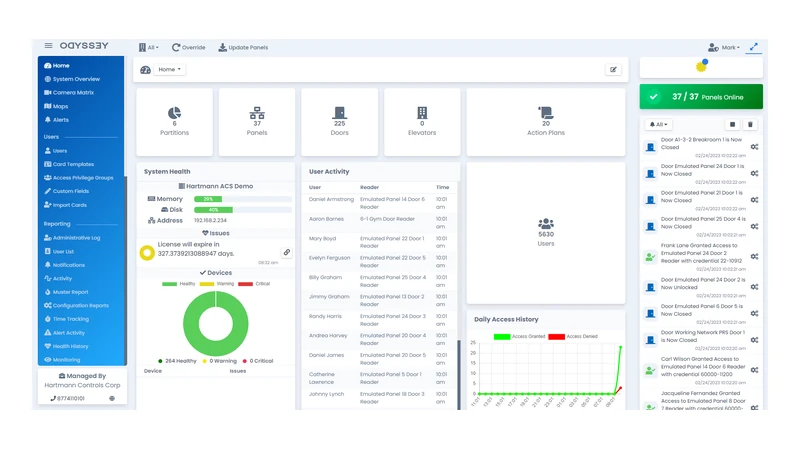Click the Memory usage progress bar
The width and height of the screenshot is (800, 450).
pos(243,199)
